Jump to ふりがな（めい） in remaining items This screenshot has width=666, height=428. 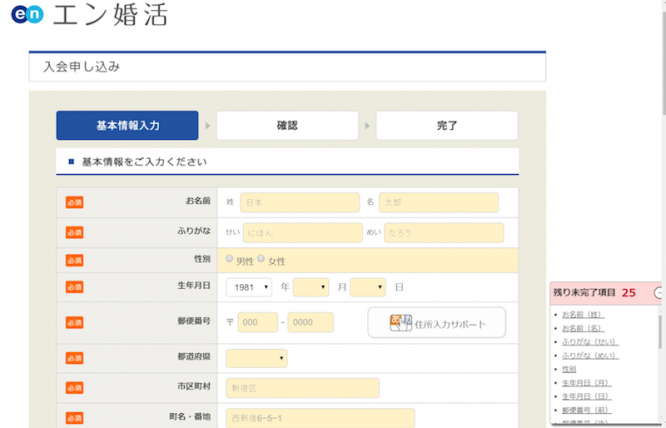pos(590,355)
